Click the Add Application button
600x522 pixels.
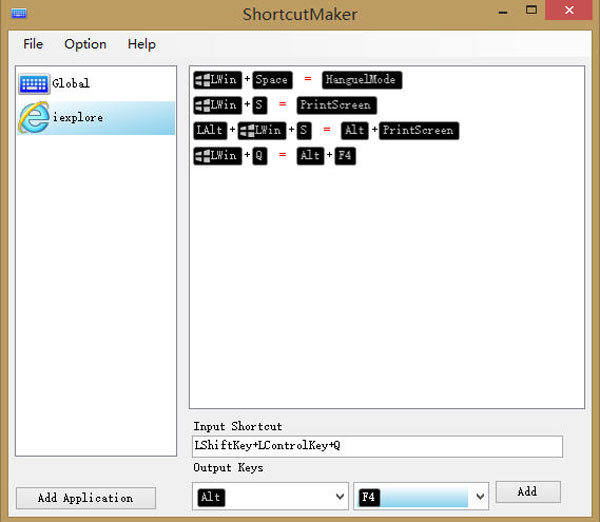click(86, 498)
